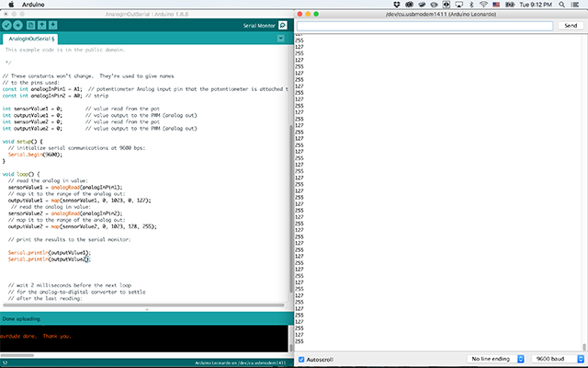Screen dimensions: 588x368
Task: Open a sketch with the Open icon
Action: 42,25
